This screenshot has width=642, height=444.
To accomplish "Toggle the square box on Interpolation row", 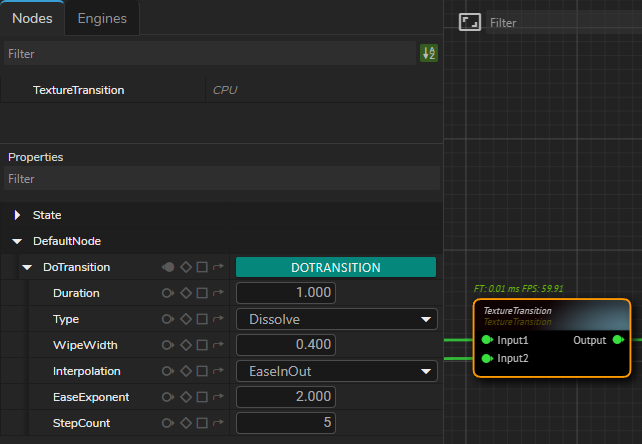I will point(202,371).
